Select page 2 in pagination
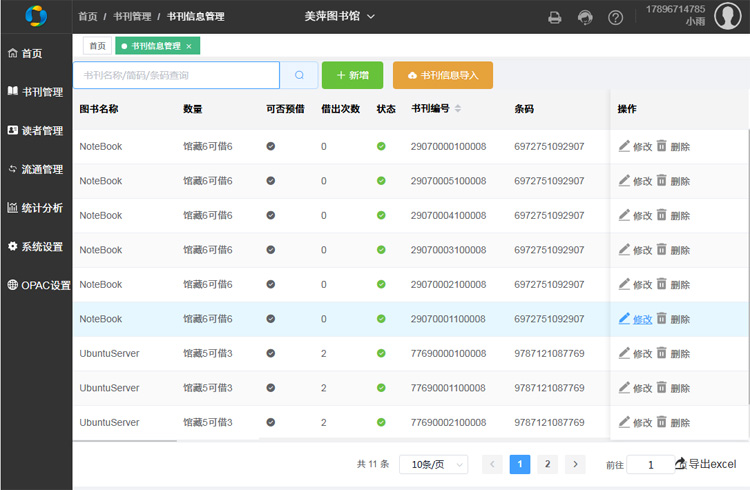This screenshot has height=490, width=750. (x=547, y=464)
